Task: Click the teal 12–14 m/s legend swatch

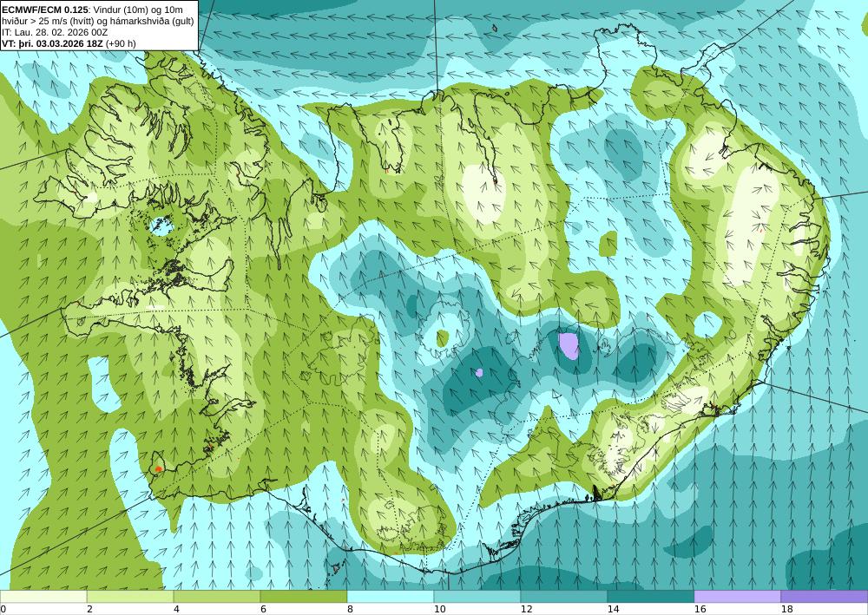Action: point(564,596)
